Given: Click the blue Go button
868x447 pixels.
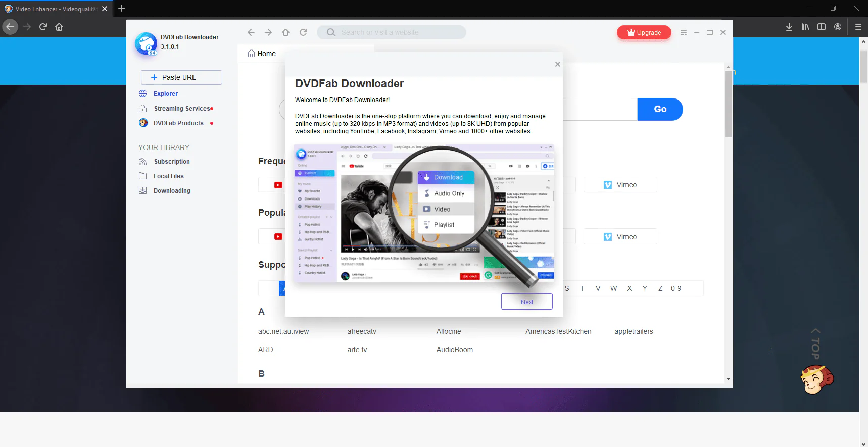Looking at the screenshot, I should (x=660, y=109).
